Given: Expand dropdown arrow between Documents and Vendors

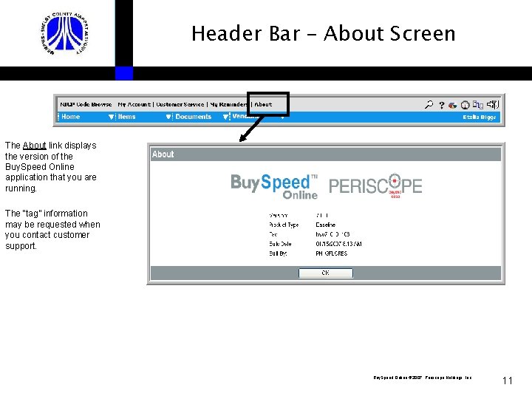Looking at the screenshot, I should click(x=225, y=117).
